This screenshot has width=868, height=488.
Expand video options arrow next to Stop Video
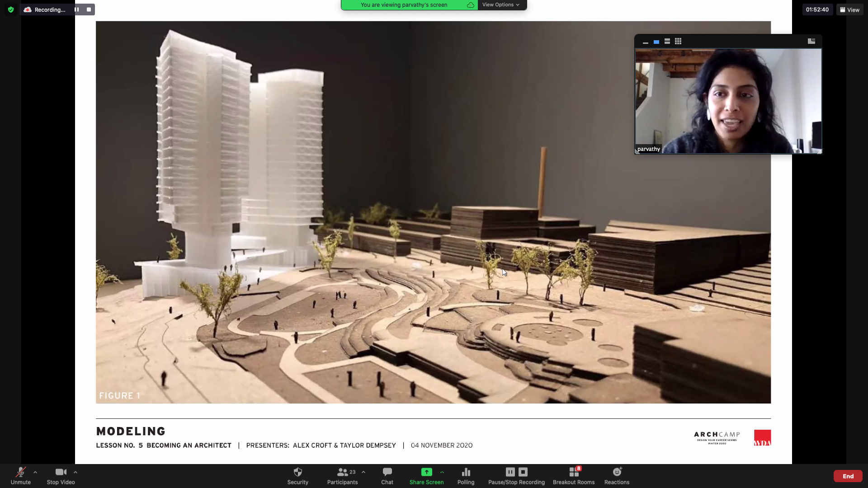(x=75, y=472)
